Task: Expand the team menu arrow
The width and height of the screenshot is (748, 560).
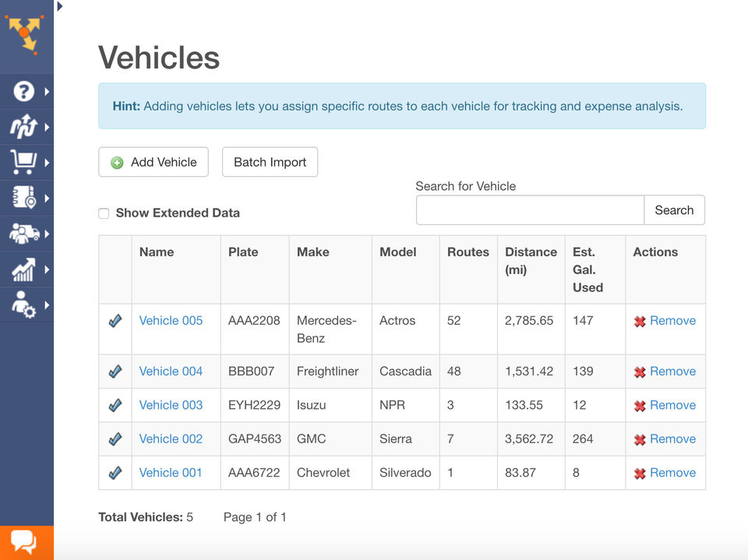Action: 47,234
